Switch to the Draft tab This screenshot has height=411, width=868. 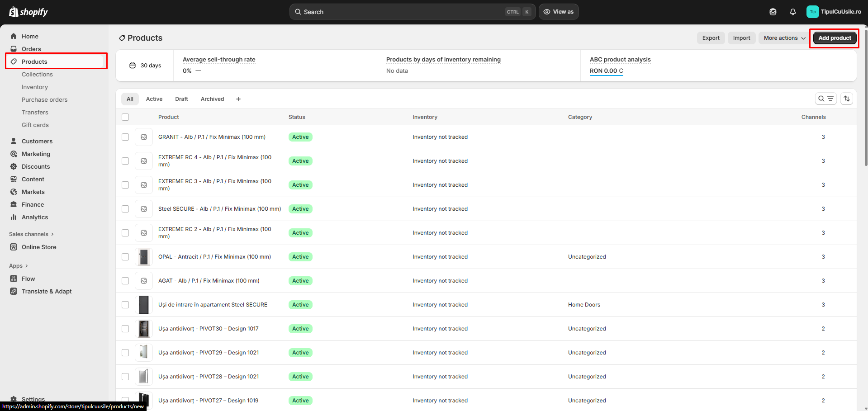[x=181, y=99]
